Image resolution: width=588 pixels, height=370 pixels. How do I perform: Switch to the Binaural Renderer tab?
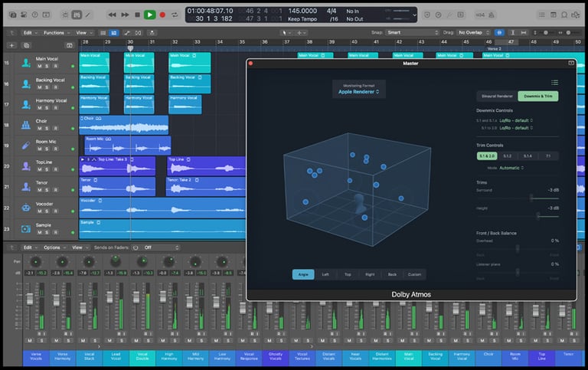(495, 97)
